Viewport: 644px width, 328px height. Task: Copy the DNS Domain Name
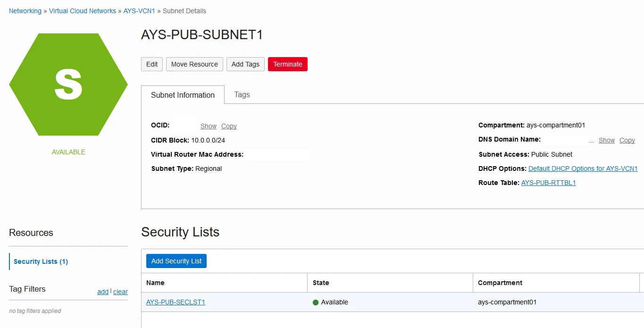627,140
